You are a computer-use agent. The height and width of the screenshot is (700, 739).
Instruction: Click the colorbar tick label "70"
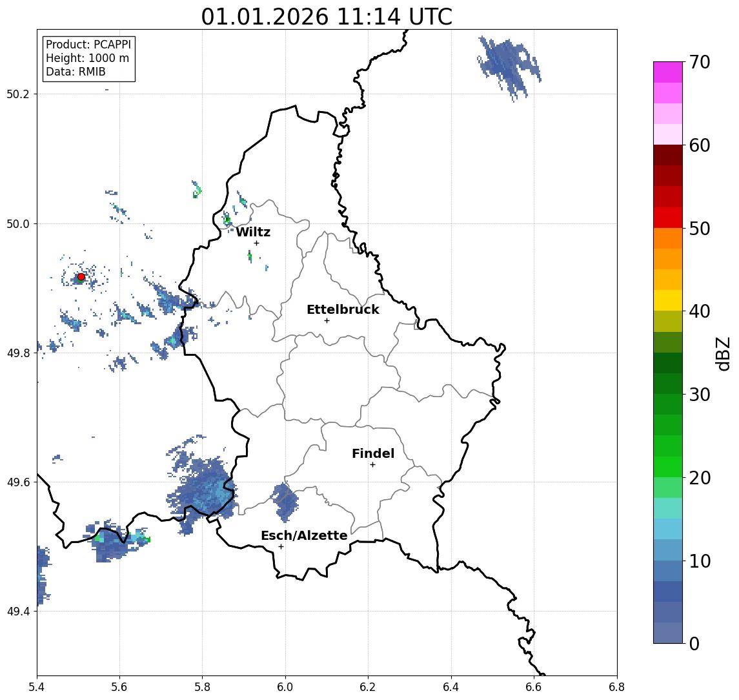click(700, 62)
